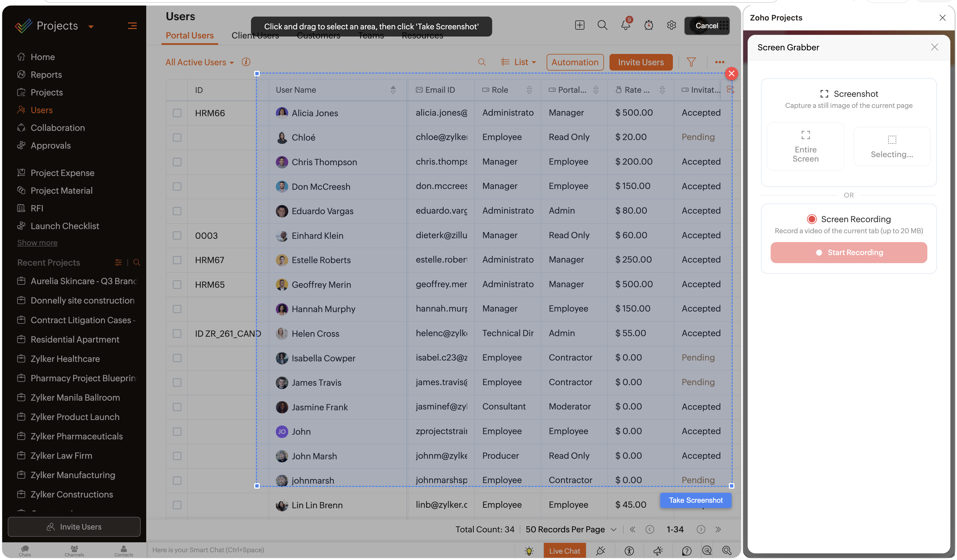Image resolution: width=957 pixels, height=560 pixels.
Task: Cancel the screenshot selection
Action: point(707,26)
